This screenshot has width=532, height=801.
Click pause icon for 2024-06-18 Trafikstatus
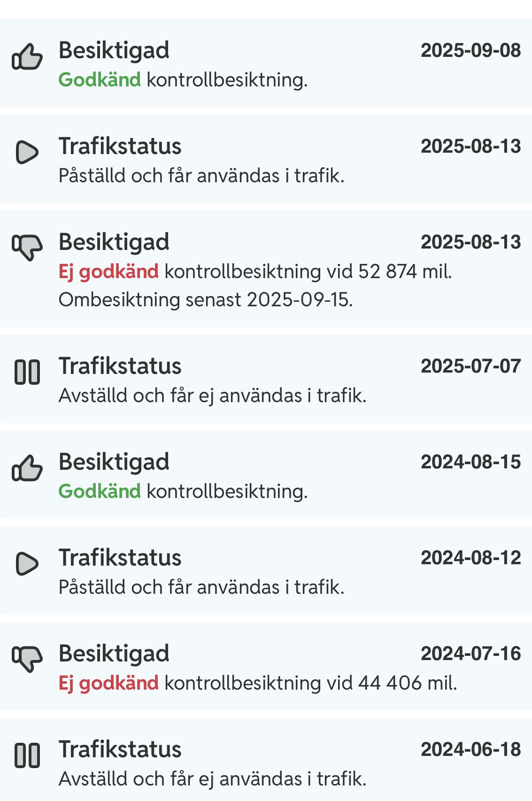pos(27,755)
